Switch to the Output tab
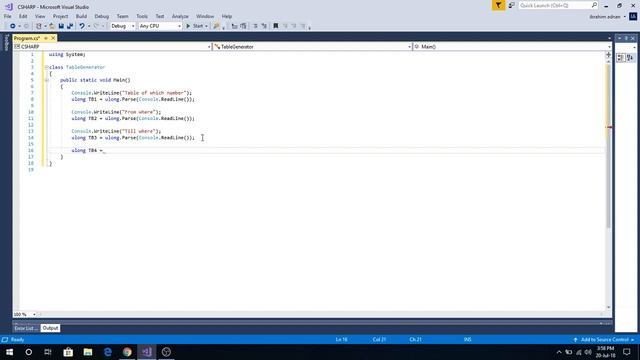The image size is (640, 360). 50,328
